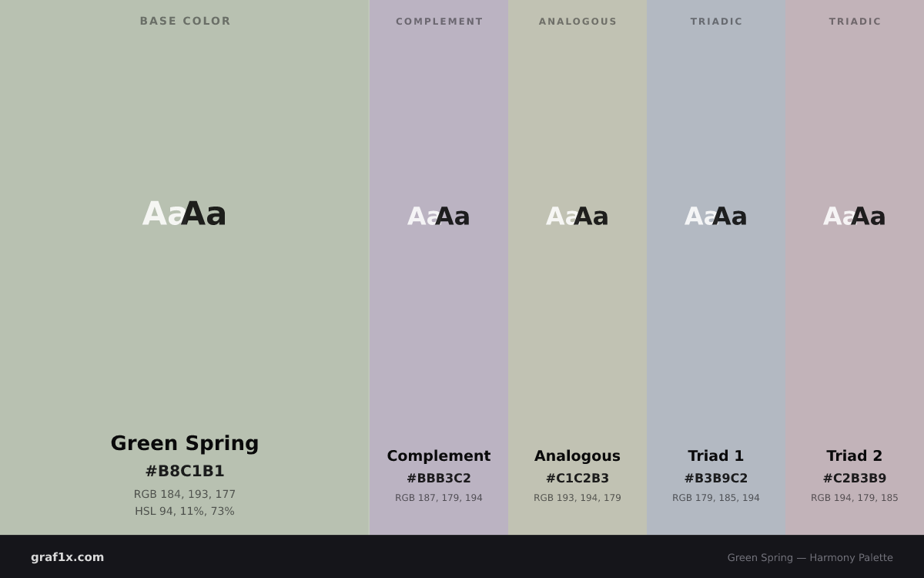924x578 pixels.
Task: Click the Green Spring color name heading
Action: click(185, 444)
